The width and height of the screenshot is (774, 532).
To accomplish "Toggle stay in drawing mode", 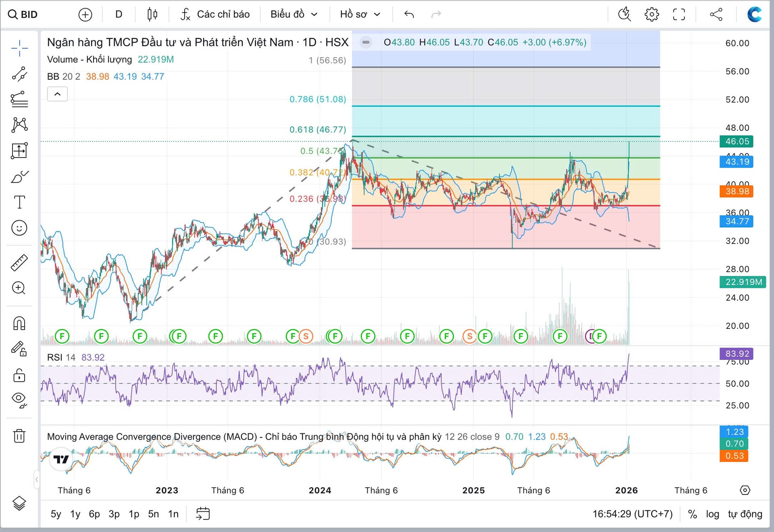I will click(19, 349).
